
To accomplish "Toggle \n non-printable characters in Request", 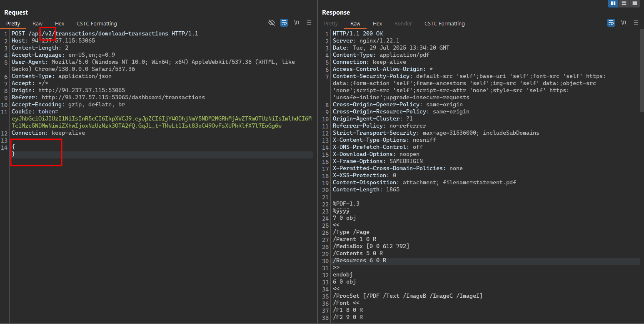I will click(x=297, y=23).
